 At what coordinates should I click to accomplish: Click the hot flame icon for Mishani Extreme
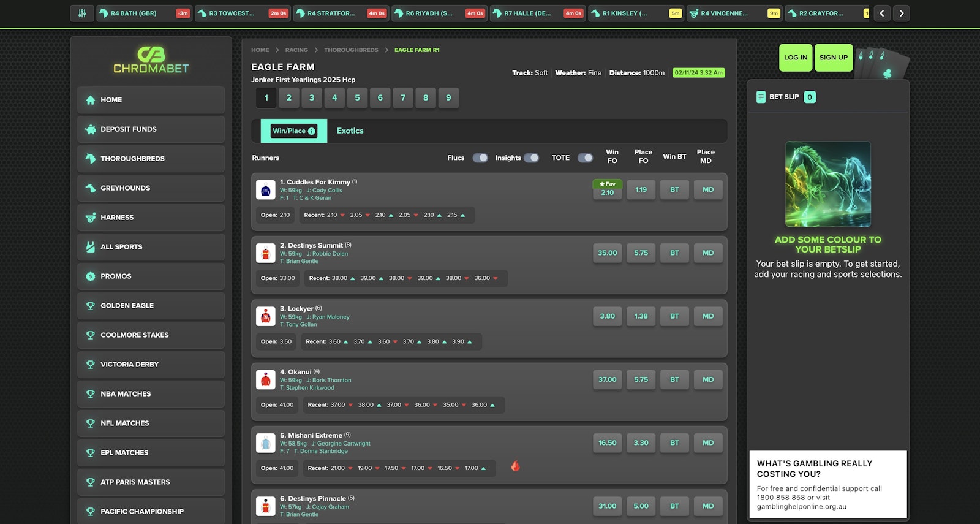click(x=515, y=466)
